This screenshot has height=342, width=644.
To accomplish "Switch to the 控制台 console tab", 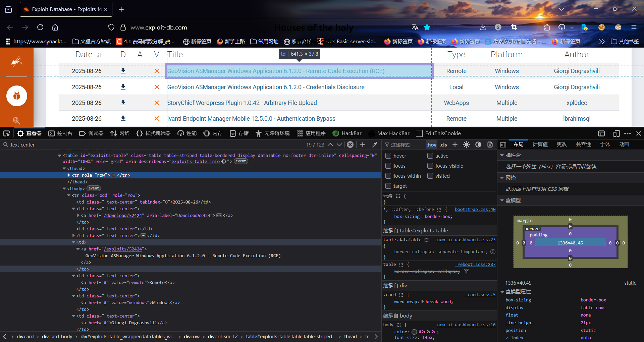I will pyautogui.click(x=60, y=133).
